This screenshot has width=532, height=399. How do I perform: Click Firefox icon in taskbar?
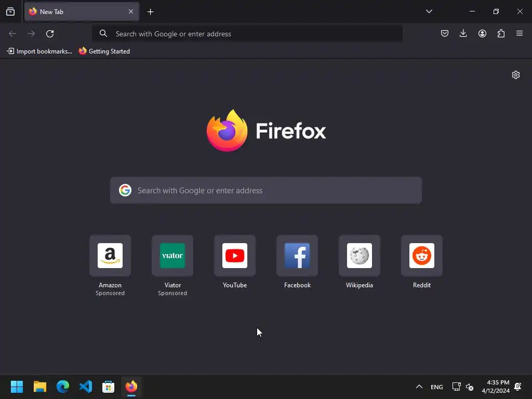tap(131, 387)
